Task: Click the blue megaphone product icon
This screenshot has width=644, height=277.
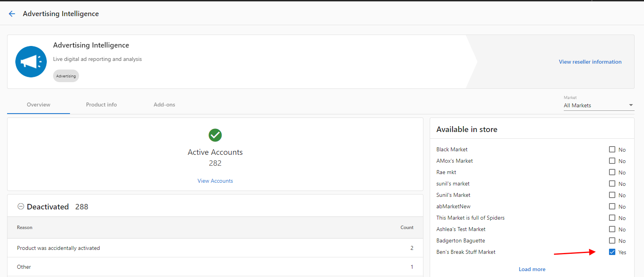Action: tap(31, 62)
